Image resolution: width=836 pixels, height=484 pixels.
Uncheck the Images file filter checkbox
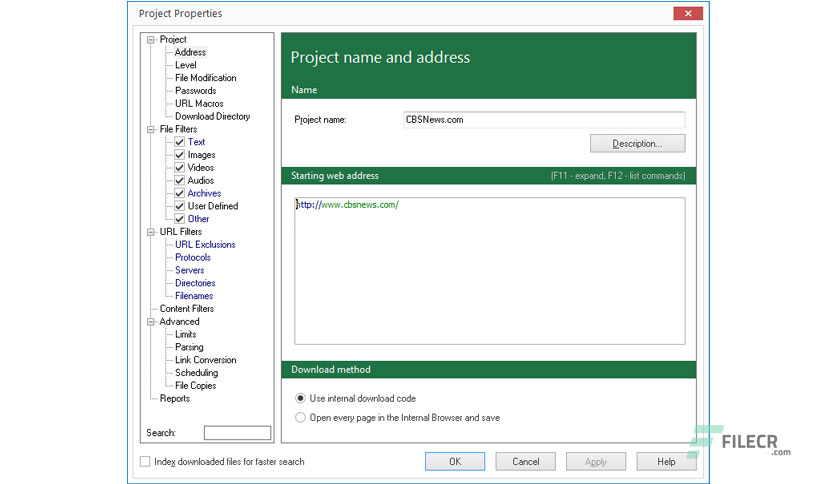tap(180, 155)
